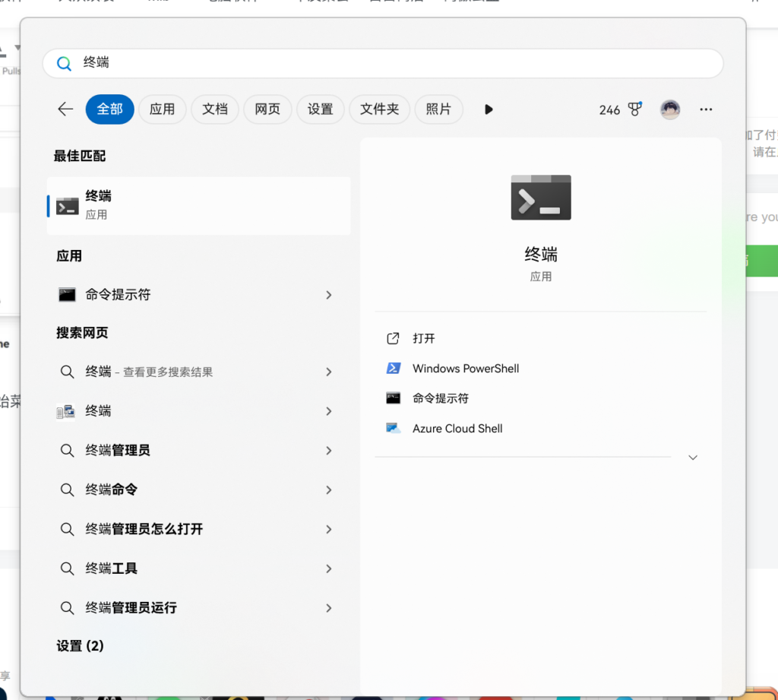Select the 设置 filter tab
Viewport: 778px width, 700px height.
tap(320, 109)
